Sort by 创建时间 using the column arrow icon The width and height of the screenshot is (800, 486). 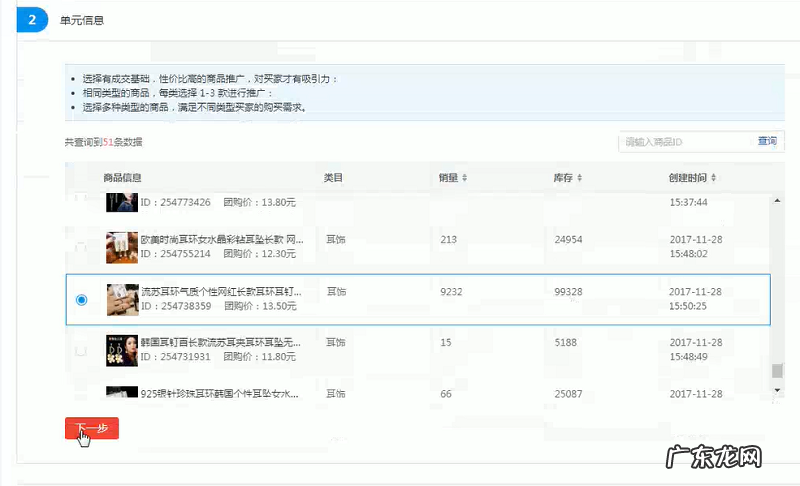[x=714, y=178]
